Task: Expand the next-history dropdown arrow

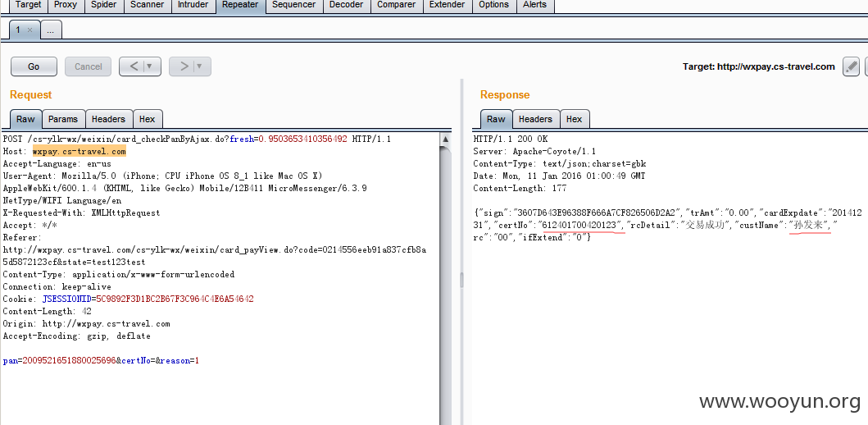Action: (x=199, y=66)
